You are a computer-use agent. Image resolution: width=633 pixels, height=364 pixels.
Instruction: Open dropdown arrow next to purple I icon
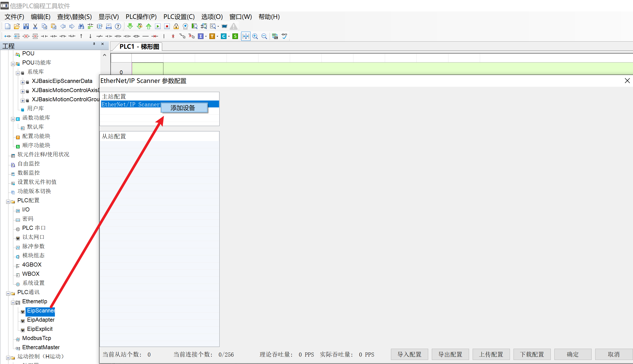coord(206,36)
